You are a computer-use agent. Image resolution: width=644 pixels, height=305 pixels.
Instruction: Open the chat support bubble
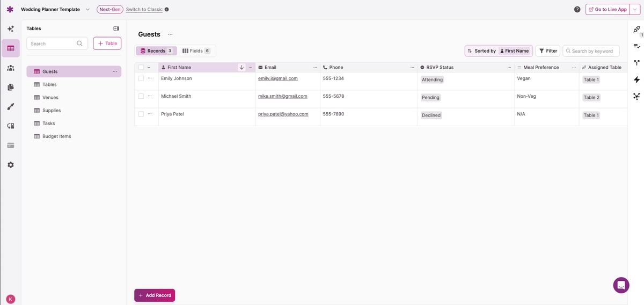621,285
